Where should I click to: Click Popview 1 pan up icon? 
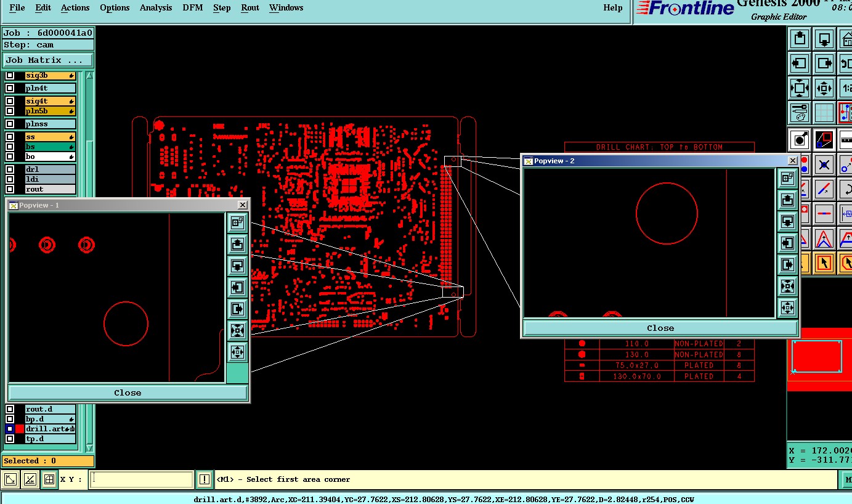(x=237, y=245)
